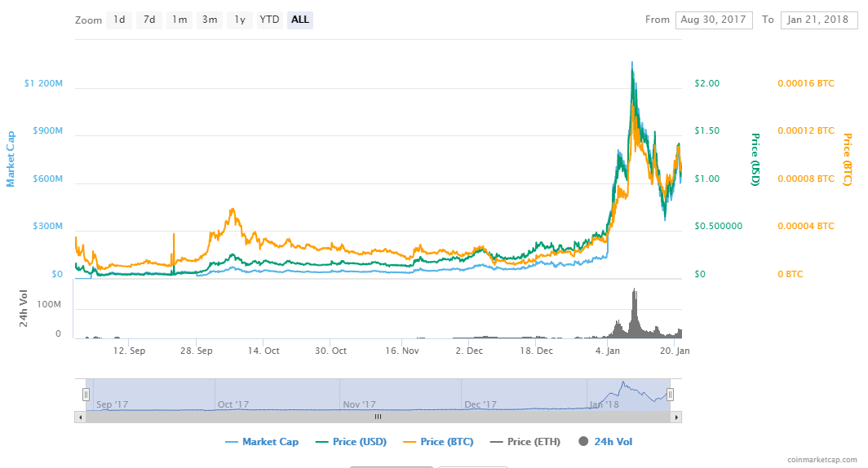Click the $1 200M market cap axis label
Screen dimensions: 868x468
43,83
